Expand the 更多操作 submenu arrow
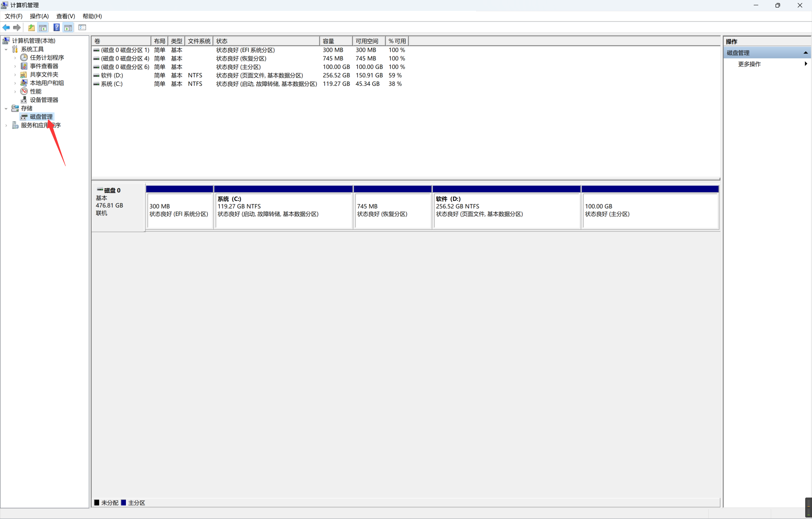Image resolution: width=812 pixels, height=519 pixels. pyautogui.click(x=806, y=64)
